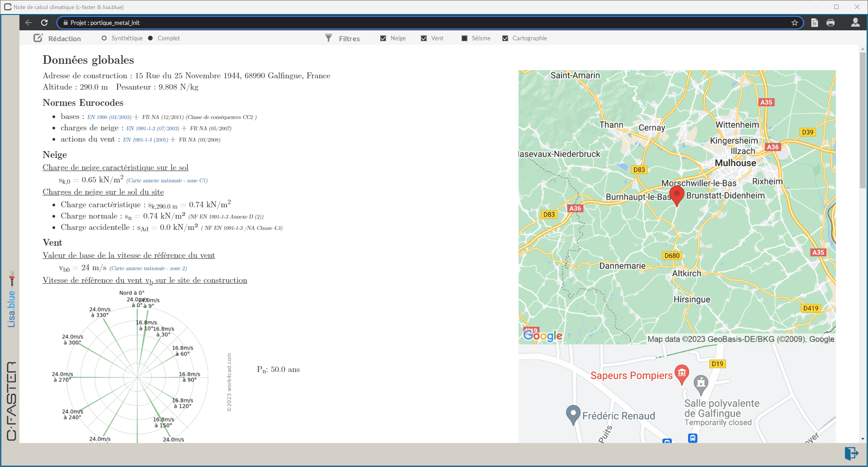
Task: Click the scrollbar up arrow
Action: [863, 49]
